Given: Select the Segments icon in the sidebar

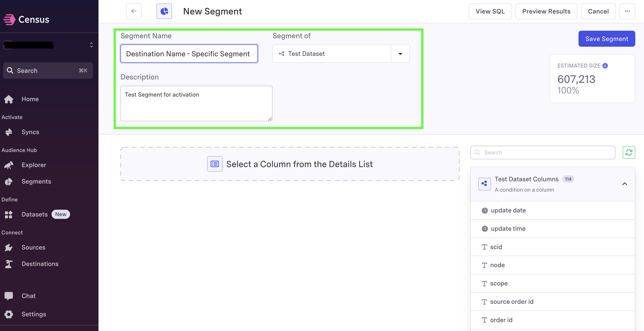Looking at the screenshot, I should coord(8,182).
